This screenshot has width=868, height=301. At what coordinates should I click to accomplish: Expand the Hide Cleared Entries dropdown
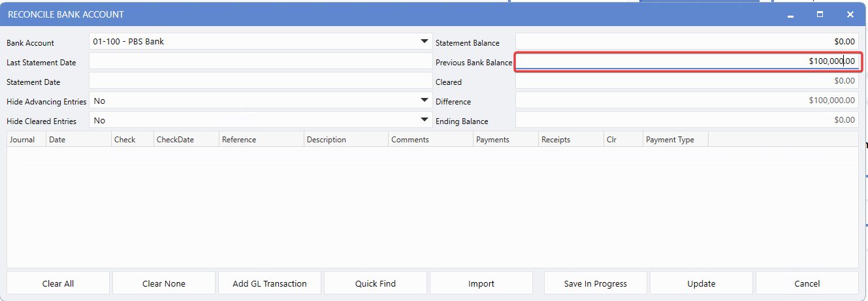(424, 120)
